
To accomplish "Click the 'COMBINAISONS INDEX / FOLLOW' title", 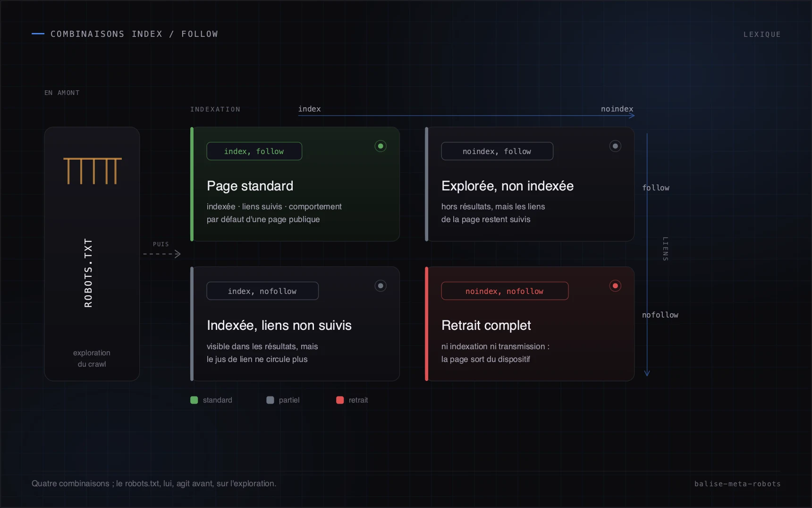I will pos(135,34).
